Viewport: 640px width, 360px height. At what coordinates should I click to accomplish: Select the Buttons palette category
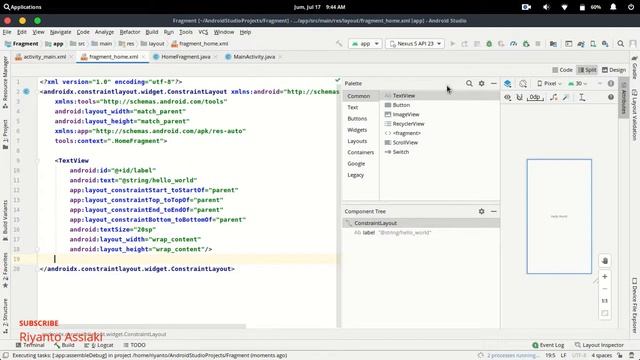357,118
